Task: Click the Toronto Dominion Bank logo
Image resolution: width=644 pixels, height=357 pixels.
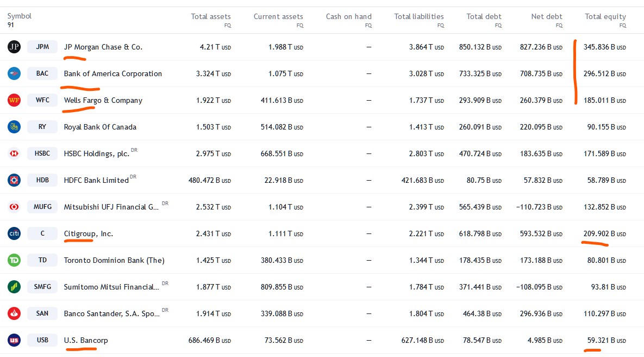Action: 14,260
